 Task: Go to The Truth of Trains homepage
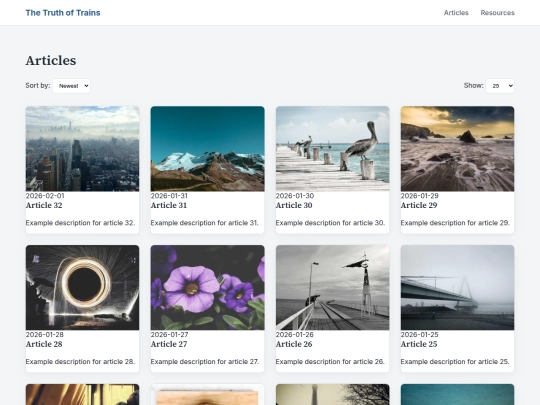[x=63, y=13]
